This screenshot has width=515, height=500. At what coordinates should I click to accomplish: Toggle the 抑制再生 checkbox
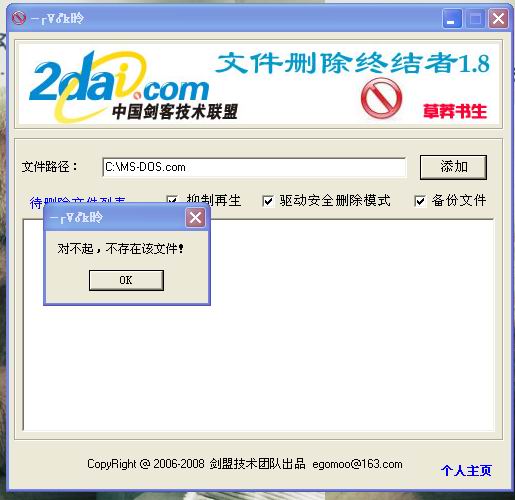(x=172, y=201)
